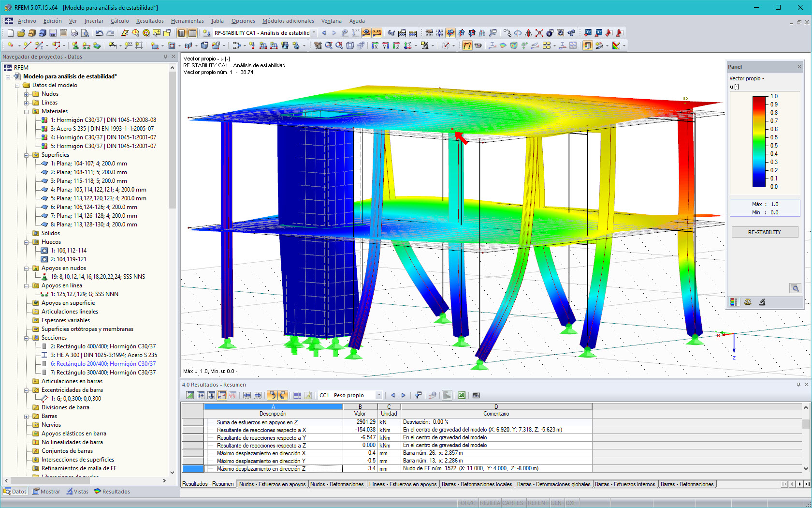Click the Print icon in the toolbar
The image size is (812, 508).
coord(74,33)
